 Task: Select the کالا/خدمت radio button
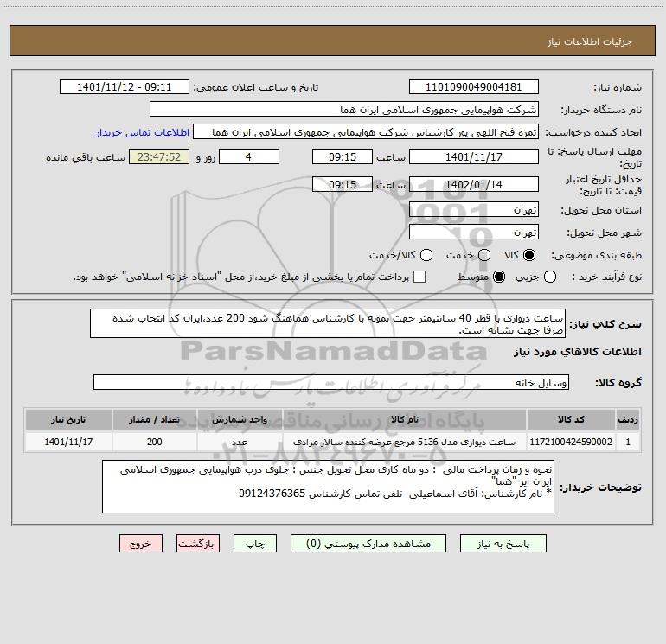point(426,255)
